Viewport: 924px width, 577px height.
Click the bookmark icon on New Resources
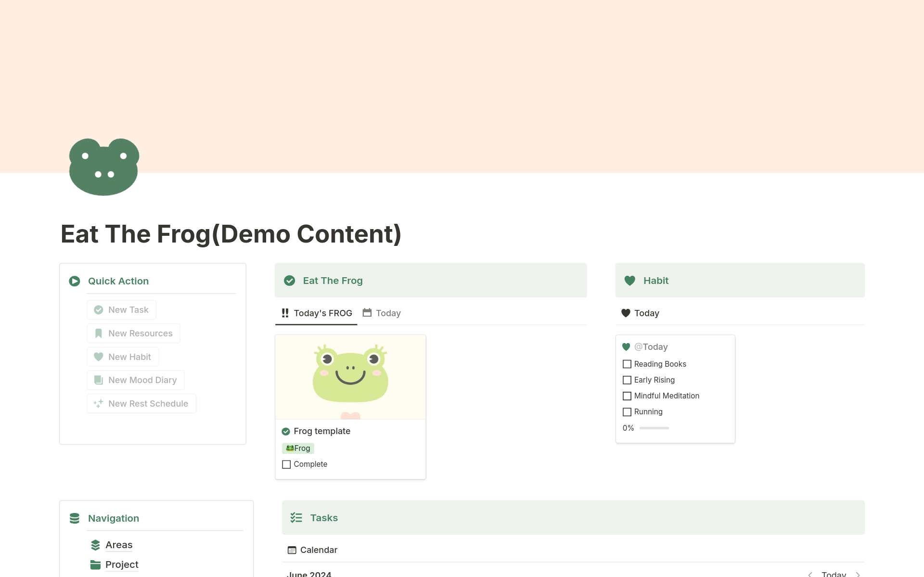click(99, 333)
